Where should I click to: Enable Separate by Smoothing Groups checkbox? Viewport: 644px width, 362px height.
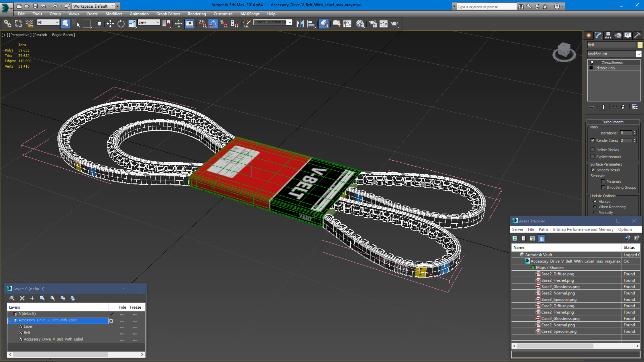[603, 187]
